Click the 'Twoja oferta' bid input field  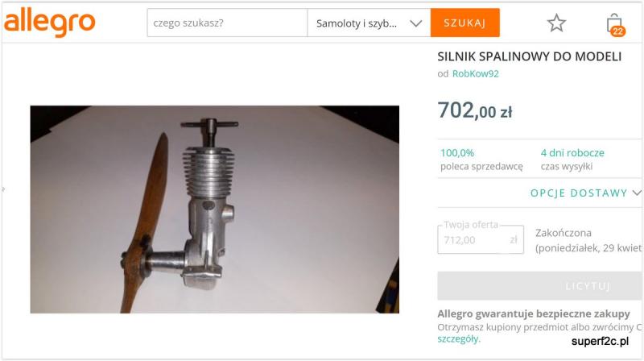coord(481,239)
